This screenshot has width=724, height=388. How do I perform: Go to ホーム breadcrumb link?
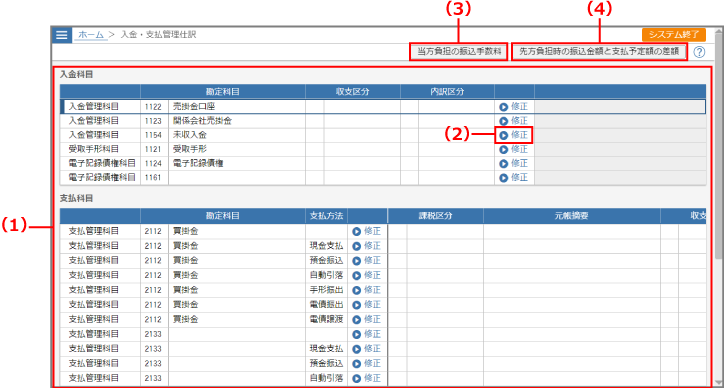[91, 35]
